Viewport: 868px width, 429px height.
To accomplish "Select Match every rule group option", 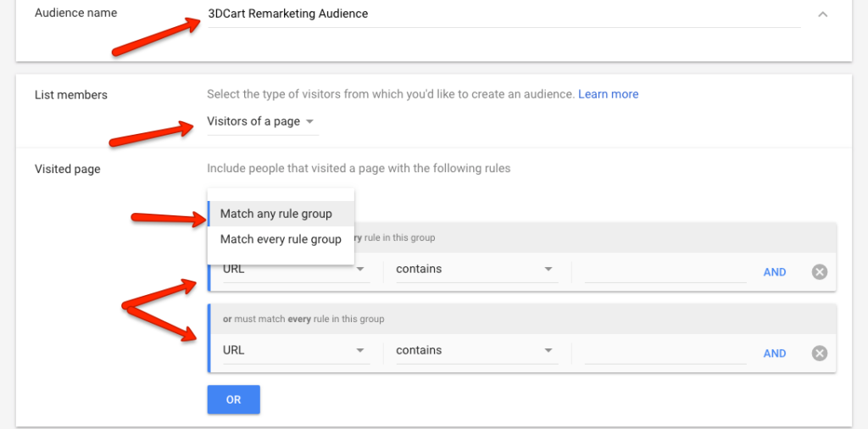I will pyautogui.click(x=281, y=240).
